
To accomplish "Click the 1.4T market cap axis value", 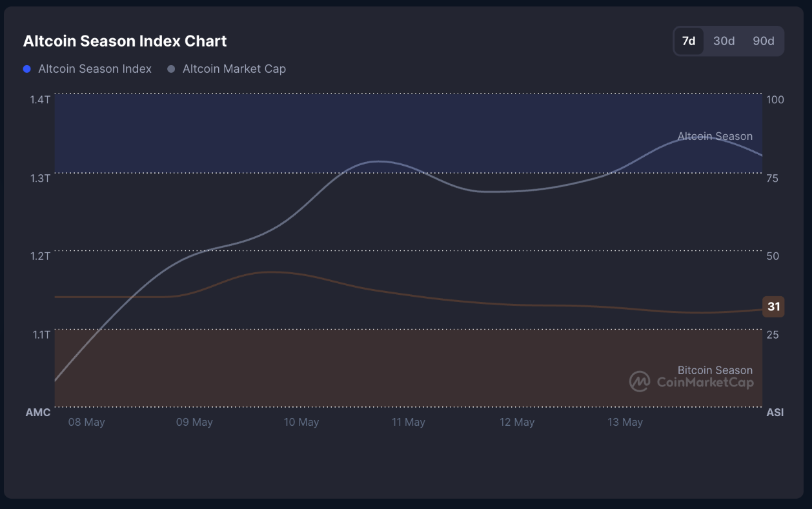I will [x=40, y=99].
